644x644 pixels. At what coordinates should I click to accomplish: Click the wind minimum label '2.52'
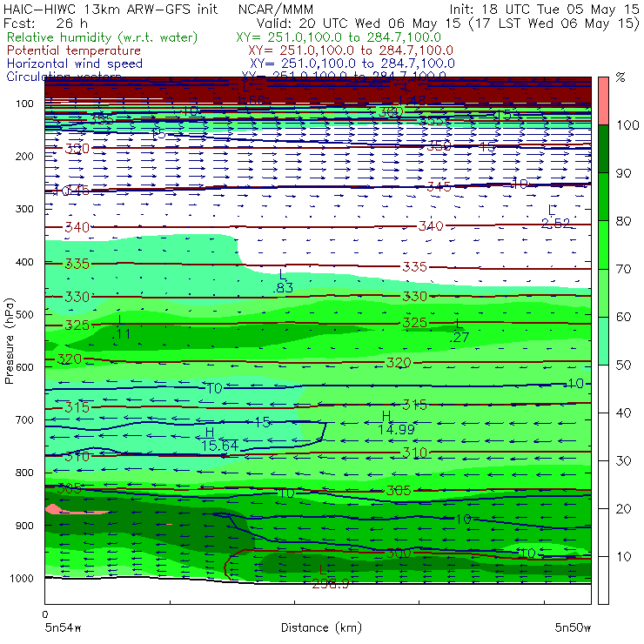(555, 223)
